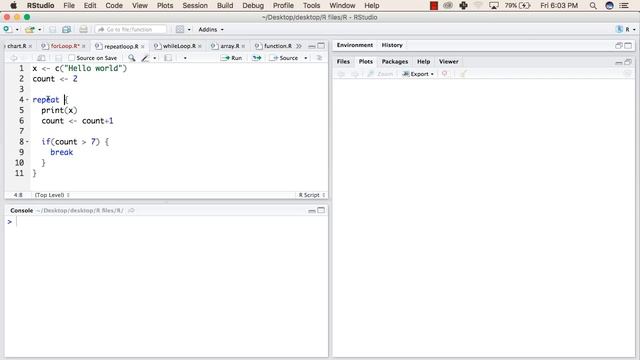Open the R Script file type selector
This screenshot has height=360, width=640.
[x=312, y=195]
